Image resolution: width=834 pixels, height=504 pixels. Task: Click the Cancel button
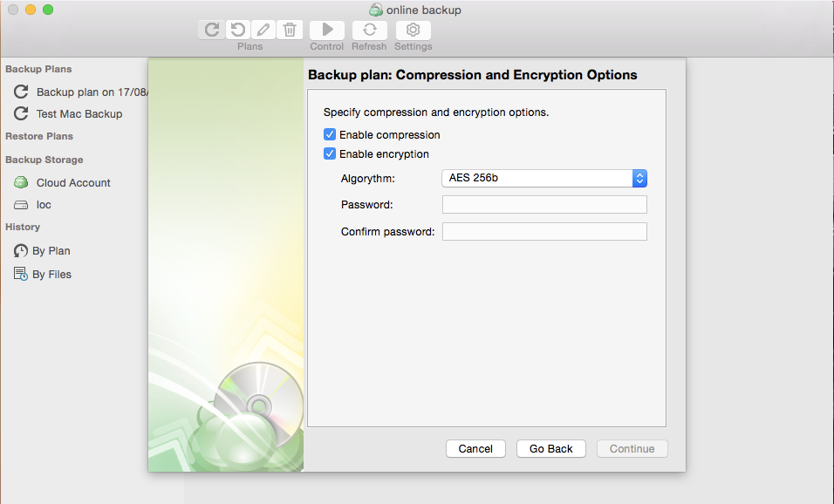tap(475, 449)
